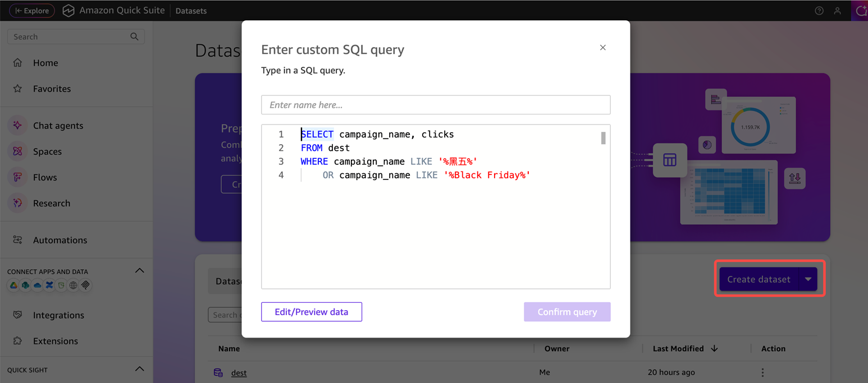Close the custom SQL query dialog
The height and width of the screenshot is (383, 868).
(602, 48)
